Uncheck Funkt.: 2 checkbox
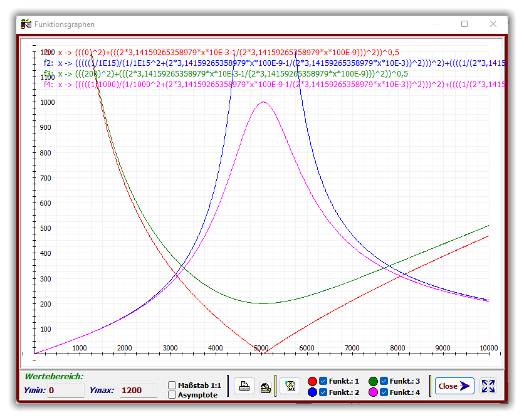Screen dimensions: 524x420 point(323,392)
